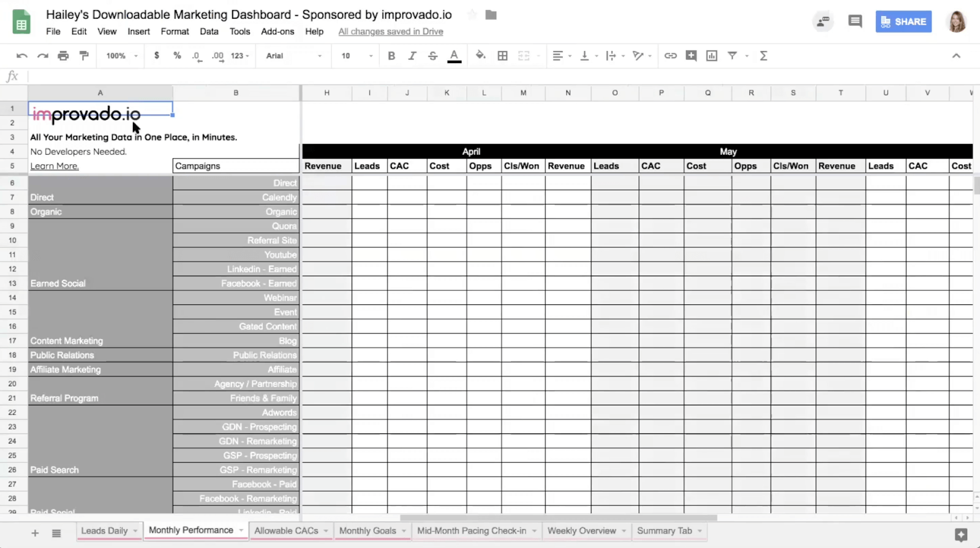The image size is (980, 548).
Task: Open the text color picker
Action: pyautogui.click(x=454, y=56)
